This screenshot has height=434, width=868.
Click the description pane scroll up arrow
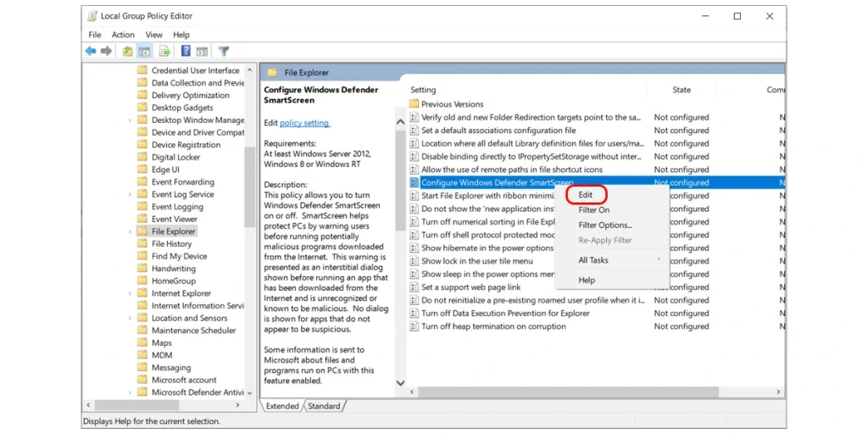tap(400, 122)
